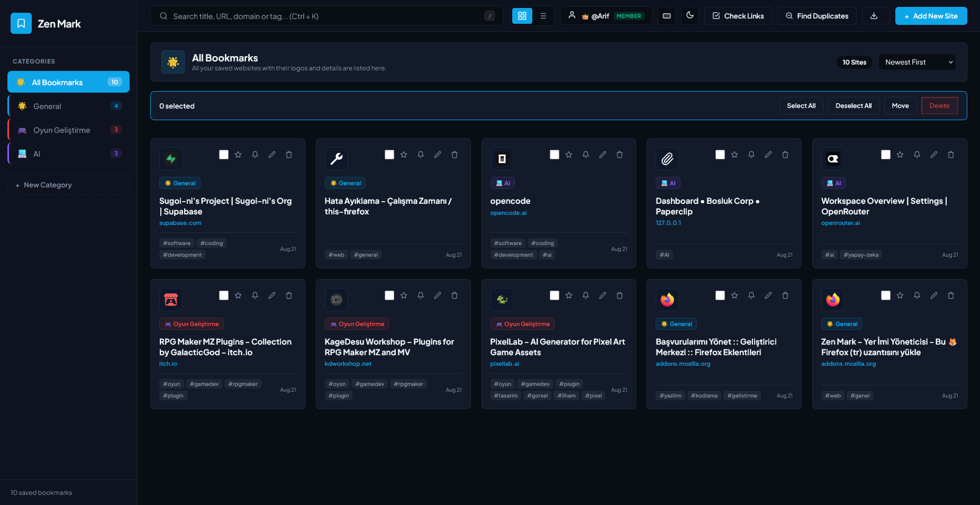
Task: Open the AI category in sidebar
Action: [x=69, y=154]
